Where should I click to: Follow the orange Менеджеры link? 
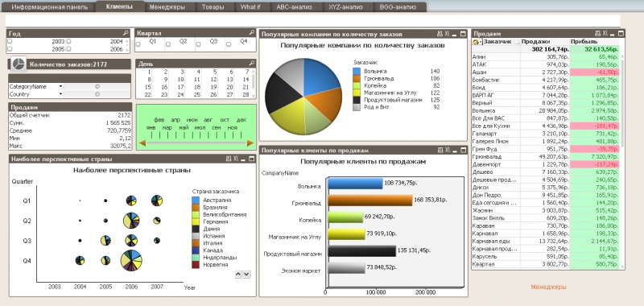548,287
